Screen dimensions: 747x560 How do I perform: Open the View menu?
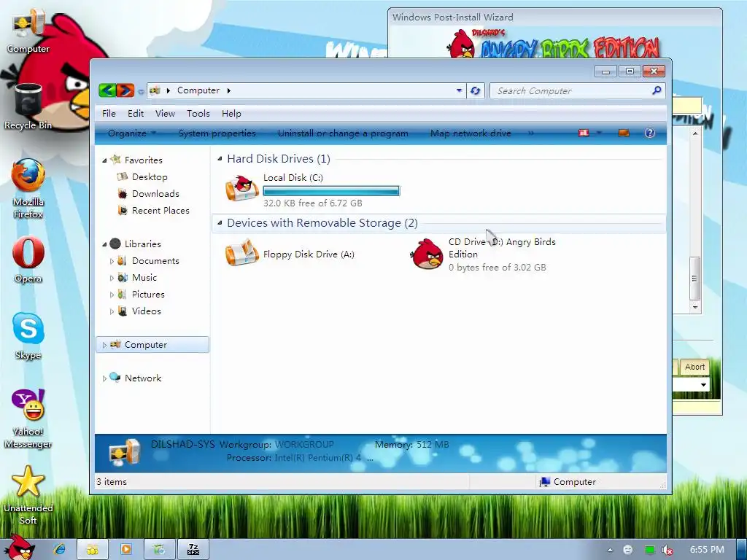(165, 113)
